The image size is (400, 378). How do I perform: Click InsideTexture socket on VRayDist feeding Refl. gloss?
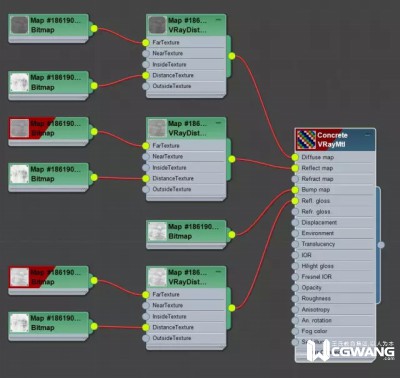[146, 316]
